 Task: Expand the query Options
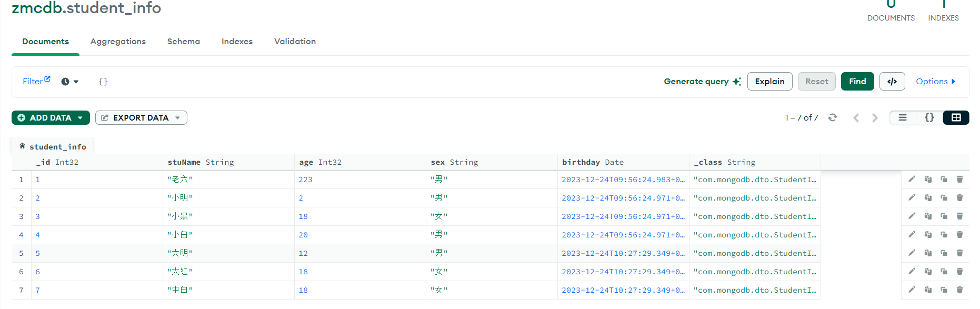point(935,82)
